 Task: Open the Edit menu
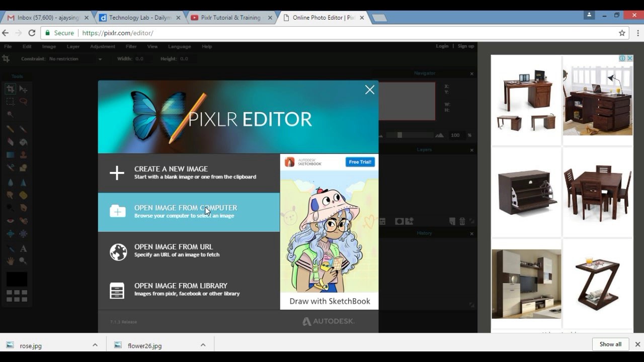click(x=27, y=46)
